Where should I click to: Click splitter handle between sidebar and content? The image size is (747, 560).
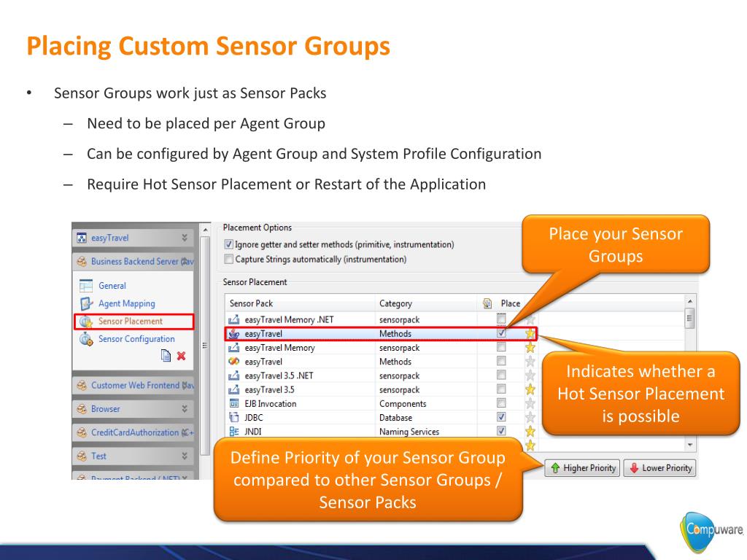[204, 346]
